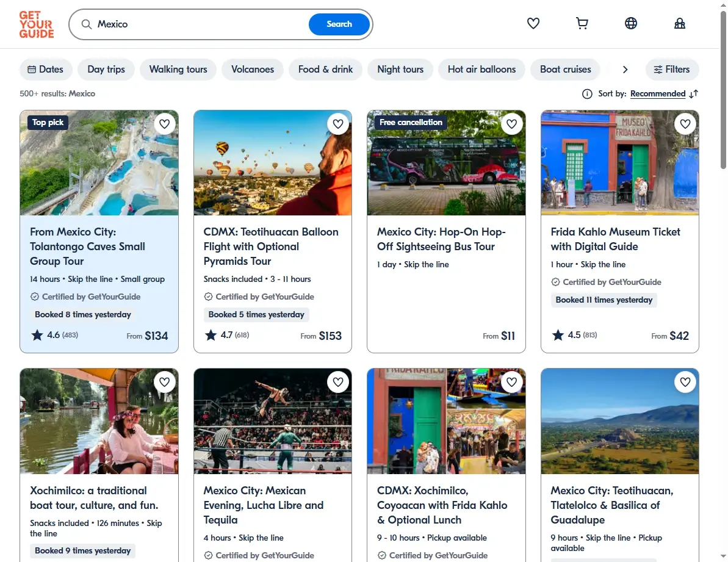Favorite the Xochimilco traditional boat tour
The height and width of the screenshot is (562, 728).
point(164,382)
